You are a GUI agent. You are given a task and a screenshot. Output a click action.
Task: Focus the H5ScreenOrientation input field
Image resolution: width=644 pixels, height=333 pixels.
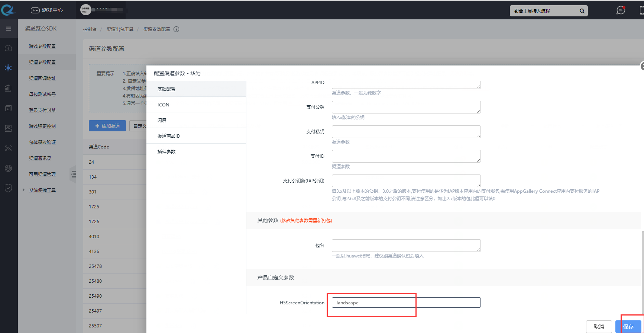tap(406, 302)
